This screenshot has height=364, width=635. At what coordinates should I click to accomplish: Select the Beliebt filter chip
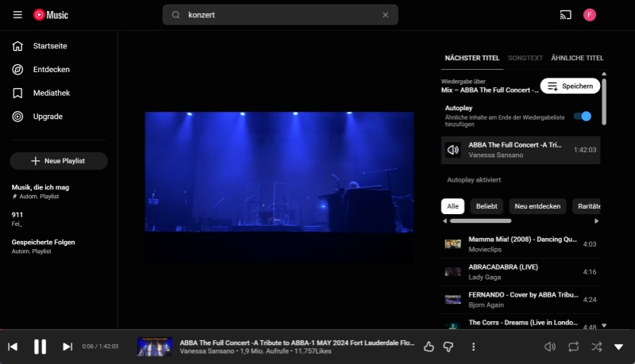[487, 206]
